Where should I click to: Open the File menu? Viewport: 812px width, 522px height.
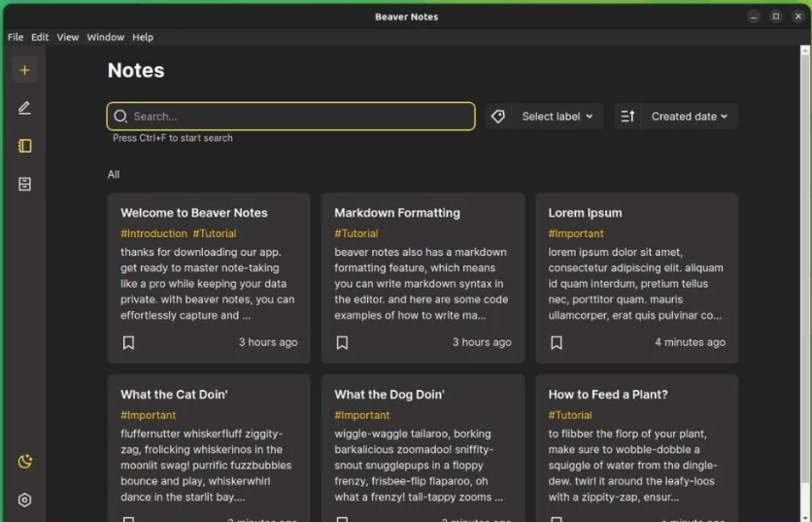tap(16, 37)
